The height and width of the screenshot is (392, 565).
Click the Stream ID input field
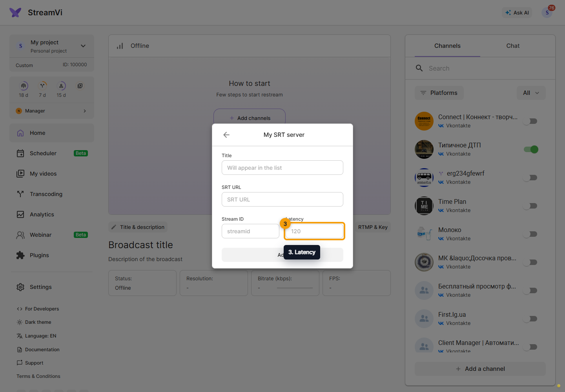pyautogui.click(x=250, y=231)
